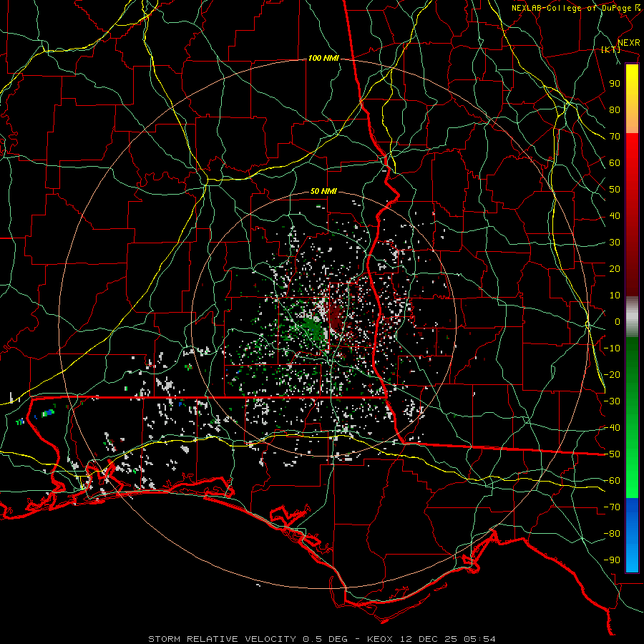Image resolution: width=644 pixels, height=644 pixels.
Task: Click the 50 NMI range ring label
Action: [x=323, y=191]
